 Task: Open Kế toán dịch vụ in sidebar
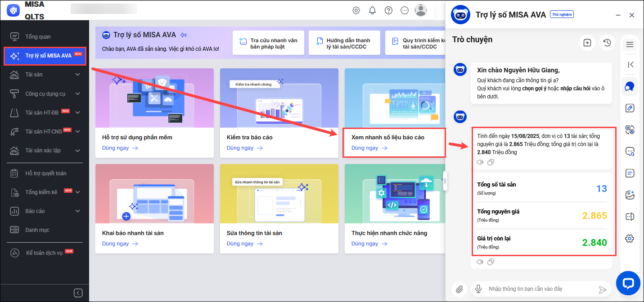(x=45, y=253)
